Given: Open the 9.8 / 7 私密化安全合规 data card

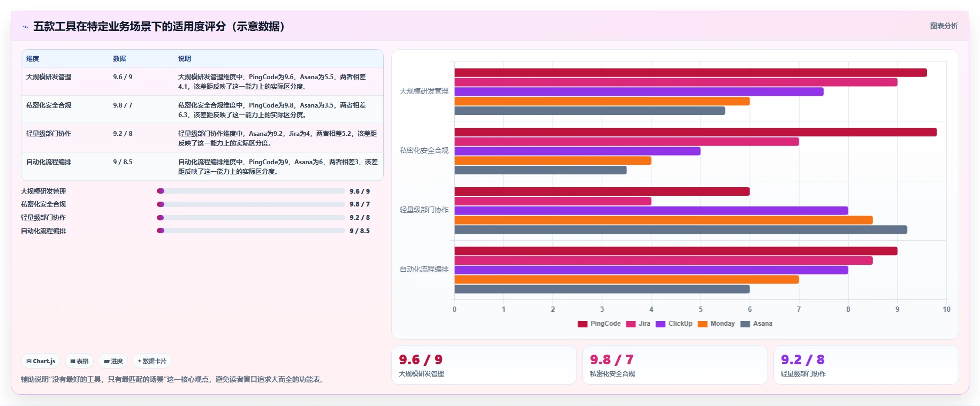Looking at the screenshot, I should click(675, 365).
